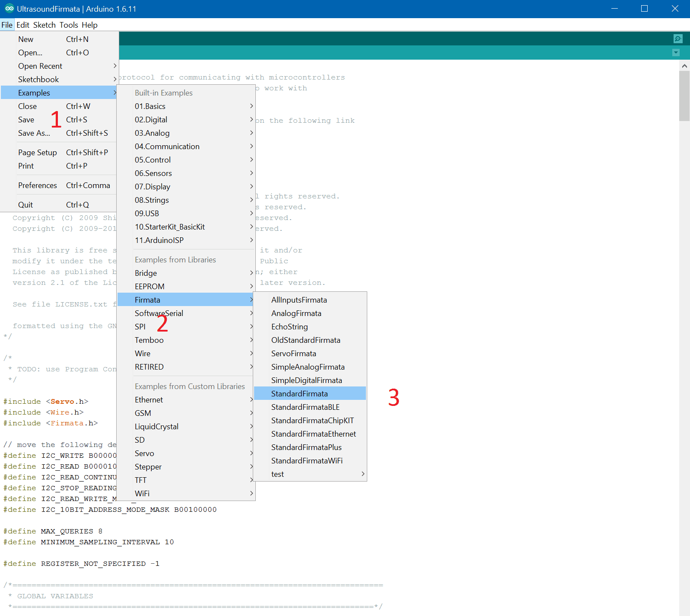The height and width of the screenshot is (616, 690).
Task: Expand the Sketchbook submenu
Action: 59,80
